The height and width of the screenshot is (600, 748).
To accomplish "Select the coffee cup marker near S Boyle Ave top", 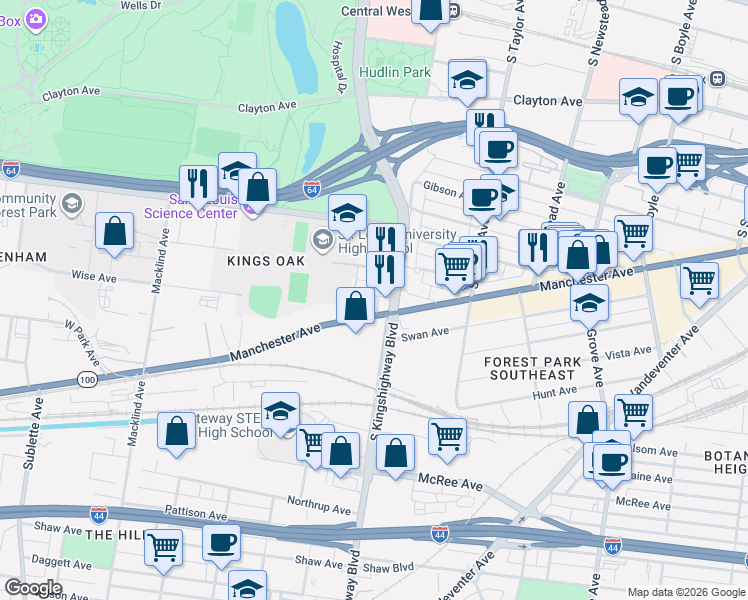I will [x=678, y=100].
